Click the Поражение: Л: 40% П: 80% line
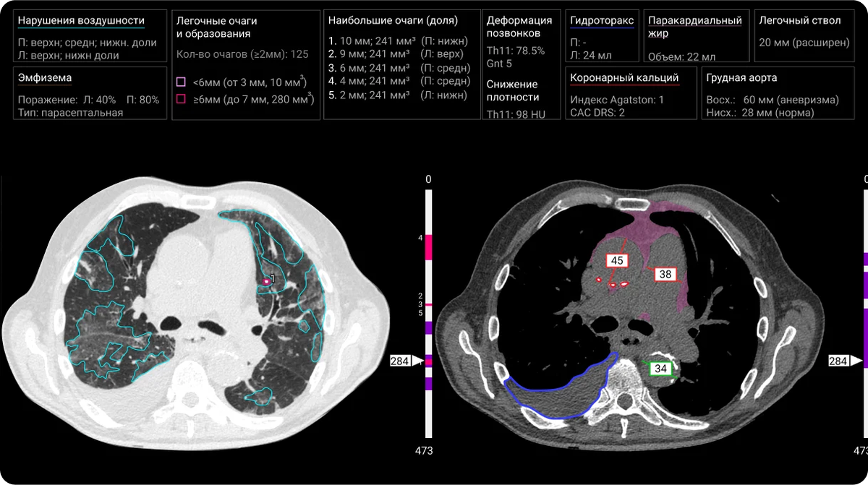This screenshot has width=868, height=485. point(88,100)
